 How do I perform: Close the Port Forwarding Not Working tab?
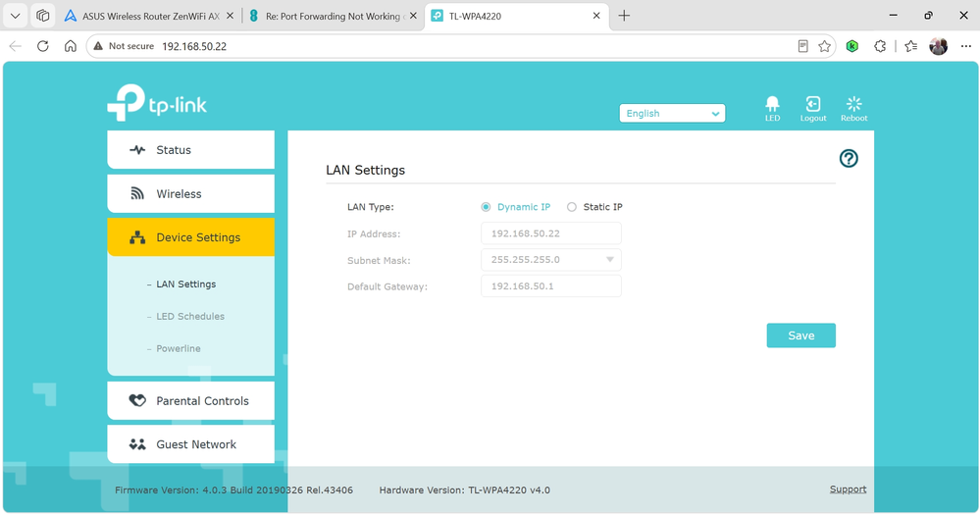[x=413, y=16]
